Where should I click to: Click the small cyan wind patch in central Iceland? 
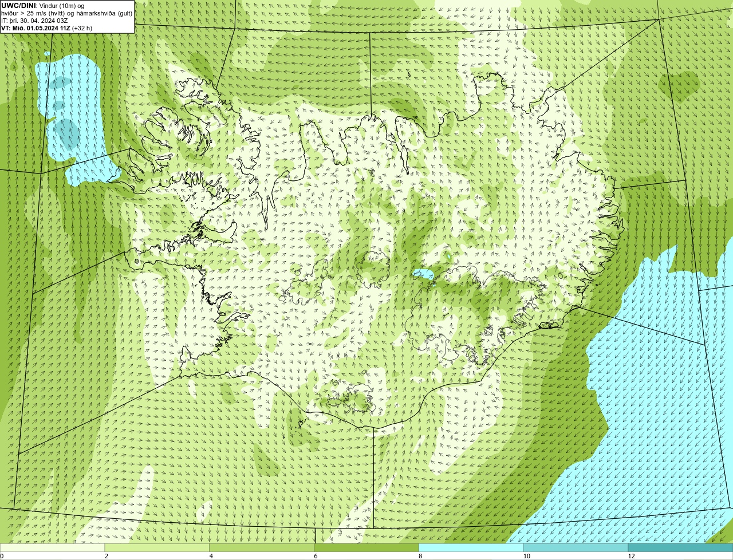pos(423,275)
